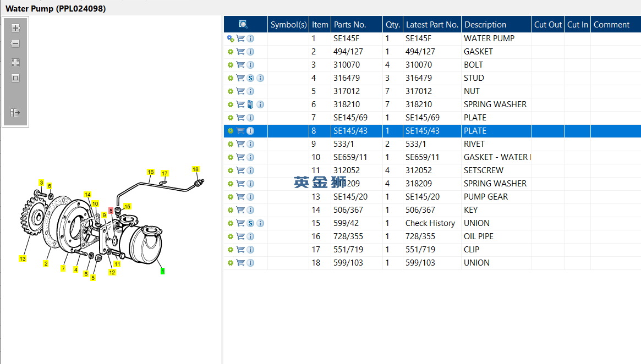Select callout 18 on the diagram
This screenshot has height=364, width=641.
tap(195, 169)
